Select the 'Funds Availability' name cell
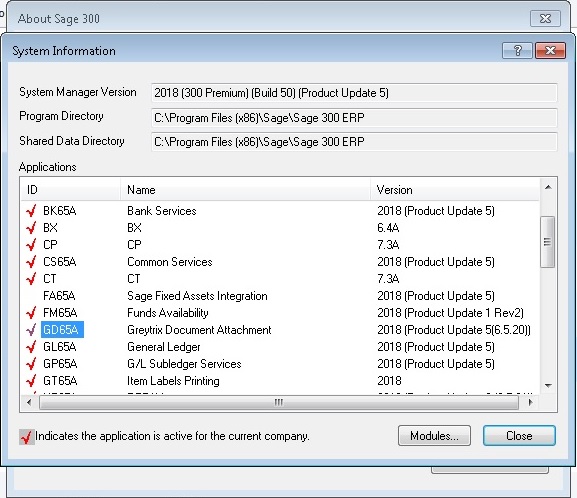The image size is (577, 498). pyautogui.click(x=168, y=313)
